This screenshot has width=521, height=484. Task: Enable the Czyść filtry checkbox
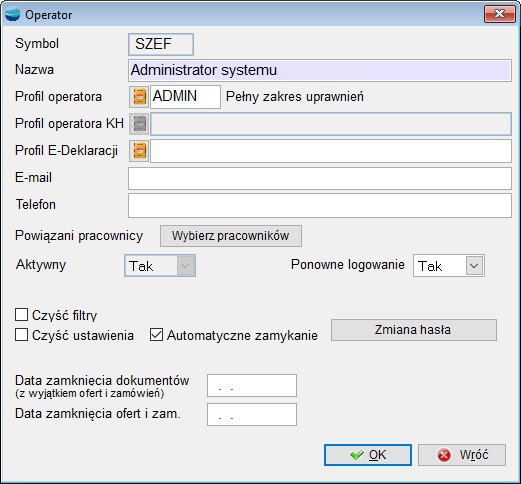(x=21, y=314)
